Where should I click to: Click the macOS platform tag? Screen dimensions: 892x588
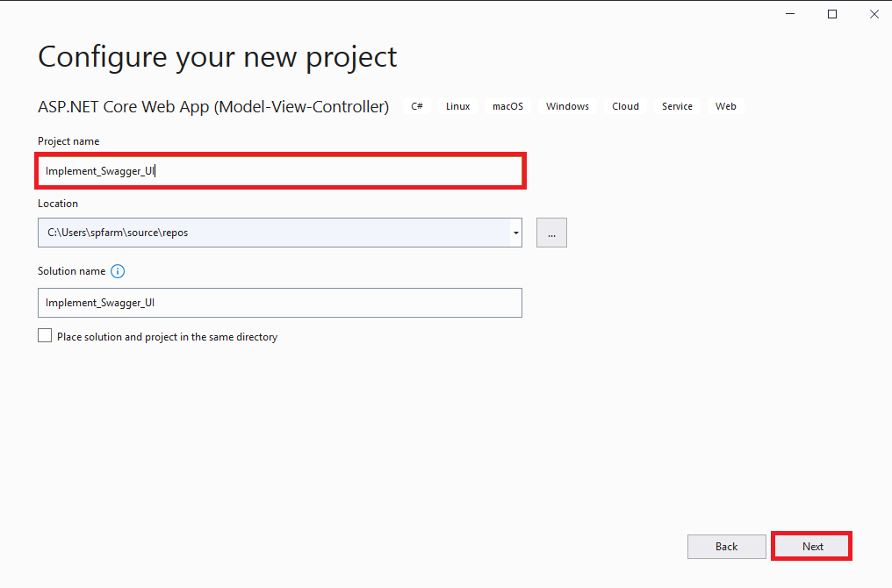(507, 106)
